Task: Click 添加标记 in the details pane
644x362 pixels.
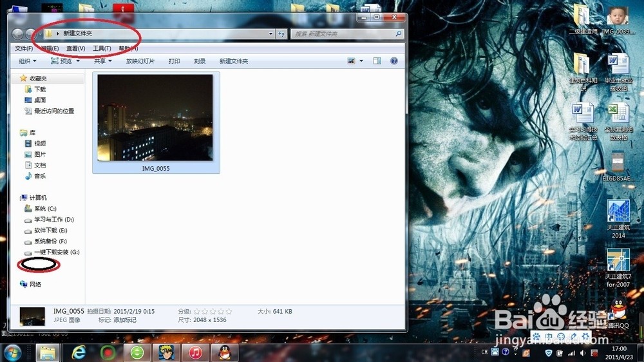Action: 125,319
